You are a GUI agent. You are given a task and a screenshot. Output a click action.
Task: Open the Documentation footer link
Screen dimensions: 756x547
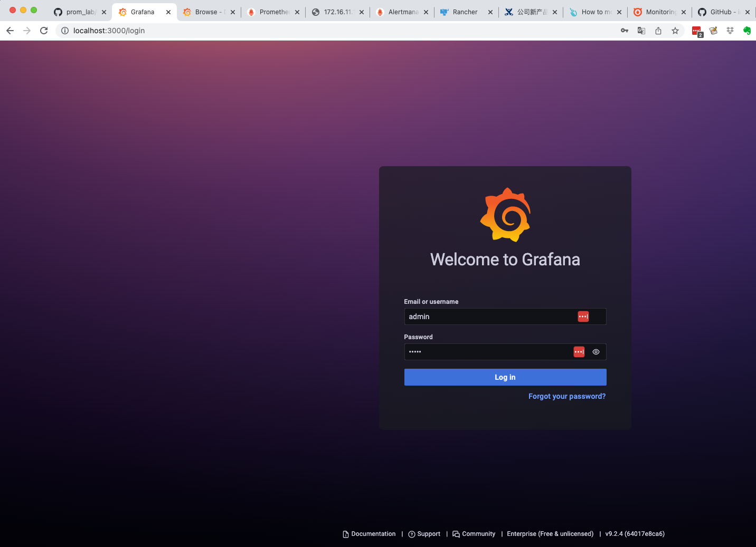tap(373, 534)
